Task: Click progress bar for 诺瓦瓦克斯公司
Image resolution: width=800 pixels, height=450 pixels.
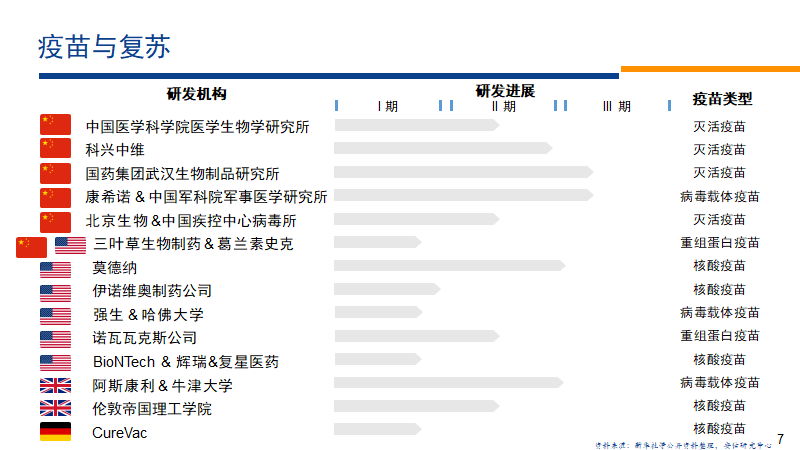Action: click(417, 336)
